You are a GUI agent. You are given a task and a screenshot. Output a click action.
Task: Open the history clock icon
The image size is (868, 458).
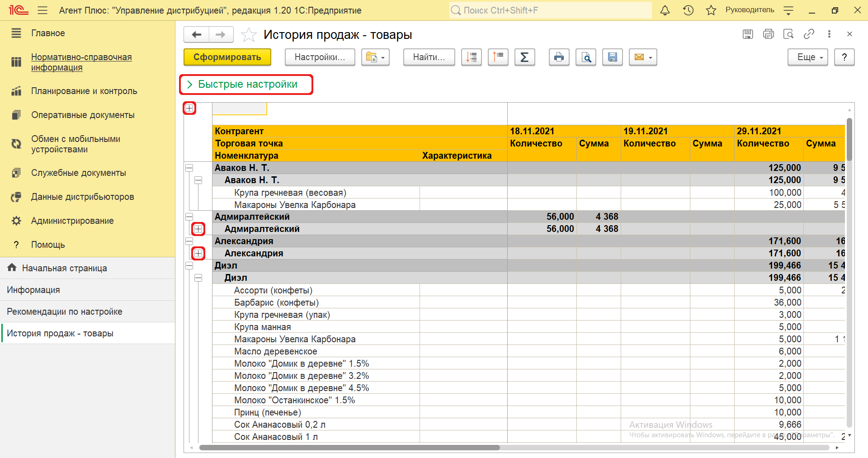click(688, 10)
